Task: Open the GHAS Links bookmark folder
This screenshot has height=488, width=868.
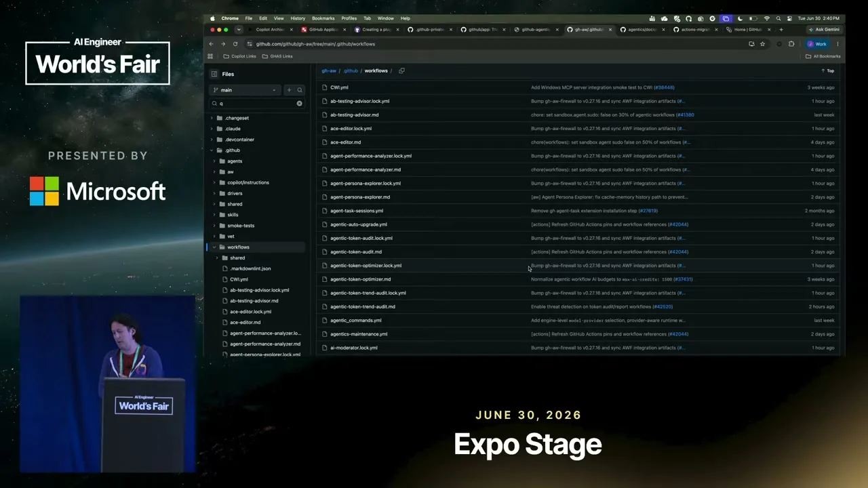Action: [277, 56]
